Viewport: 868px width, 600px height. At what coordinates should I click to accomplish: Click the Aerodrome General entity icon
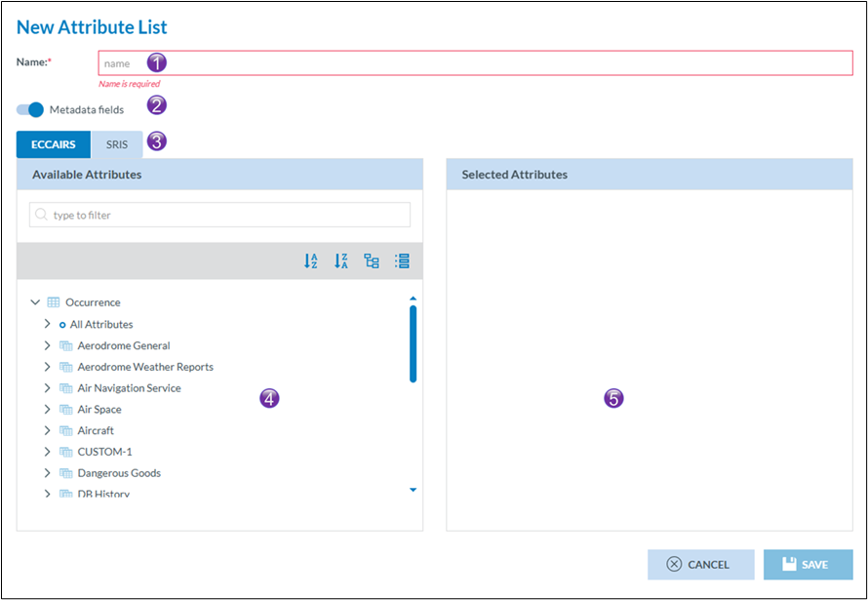66,345
